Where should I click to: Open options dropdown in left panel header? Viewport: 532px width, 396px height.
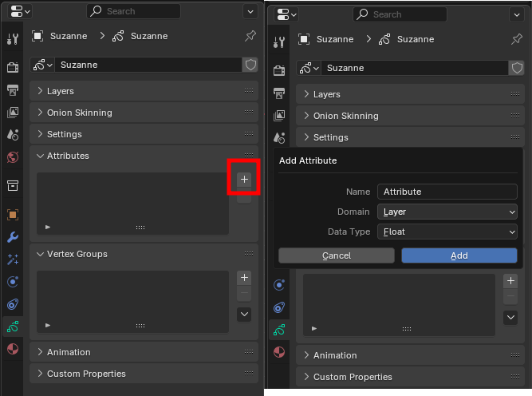tap(250, 11)
